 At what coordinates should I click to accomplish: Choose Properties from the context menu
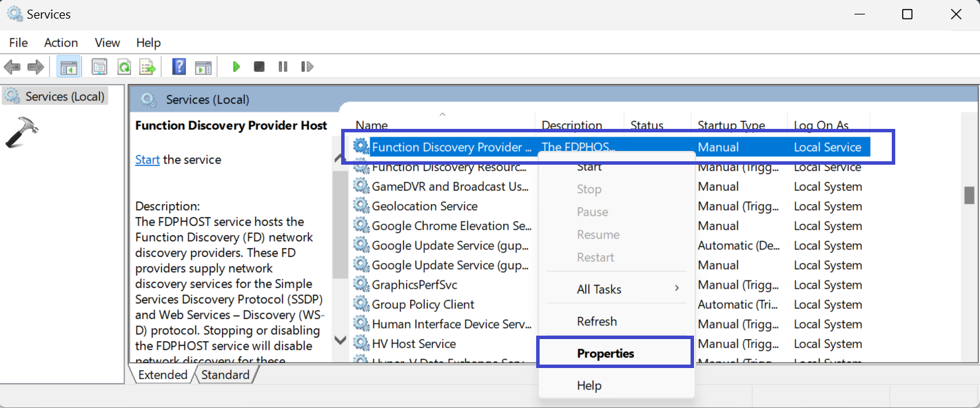[606, 354]
